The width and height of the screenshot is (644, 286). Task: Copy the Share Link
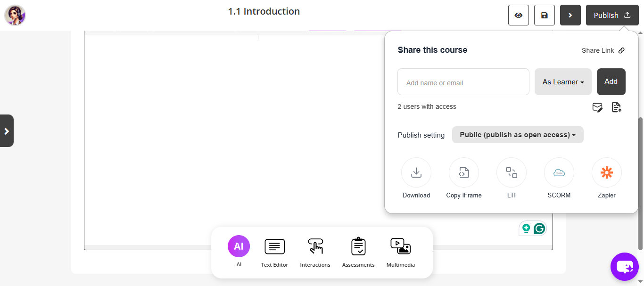point(603,50)
